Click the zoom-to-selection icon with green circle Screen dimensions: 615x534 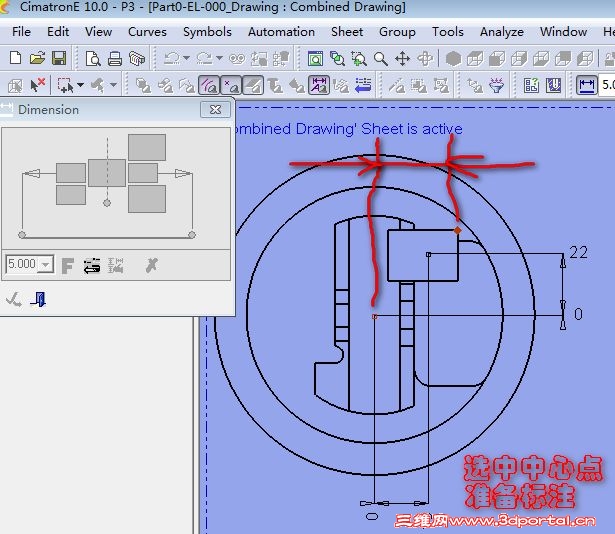point(337,59)
